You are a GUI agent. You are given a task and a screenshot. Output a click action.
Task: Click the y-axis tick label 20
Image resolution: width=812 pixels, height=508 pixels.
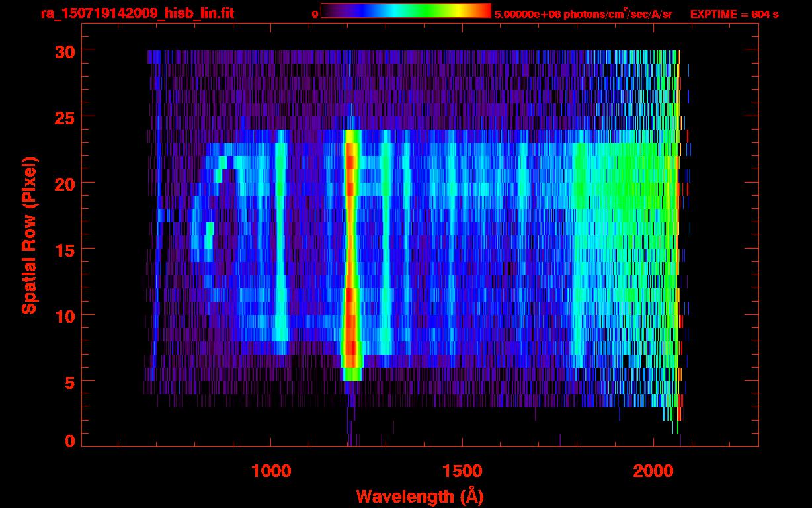[65, 183]
